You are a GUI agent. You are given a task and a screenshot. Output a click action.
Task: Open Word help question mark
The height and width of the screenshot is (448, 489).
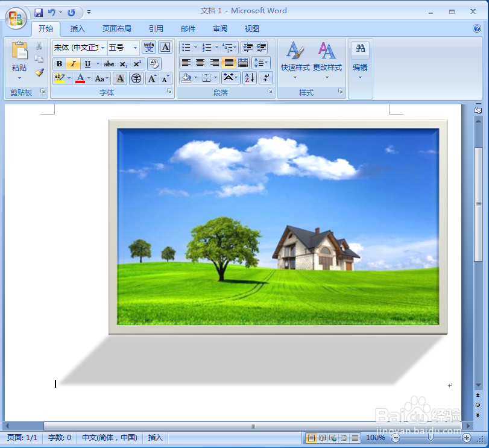pos(477,29)
